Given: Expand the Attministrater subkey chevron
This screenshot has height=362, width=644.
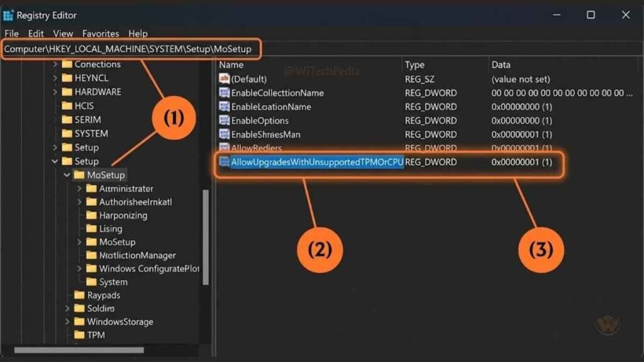Looking at the screenshot, I should [79, 189].
